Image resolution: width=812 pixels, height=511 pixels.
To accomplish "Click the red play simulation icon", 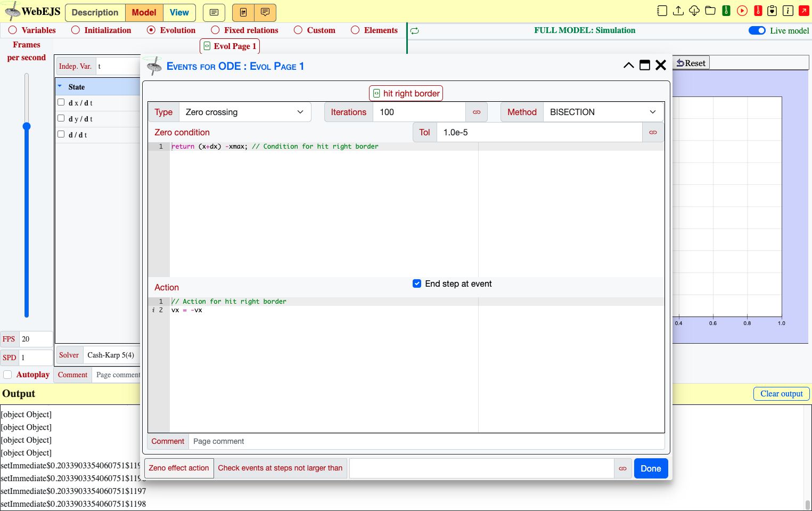I will pyautogui.click(x=742, y=11).
